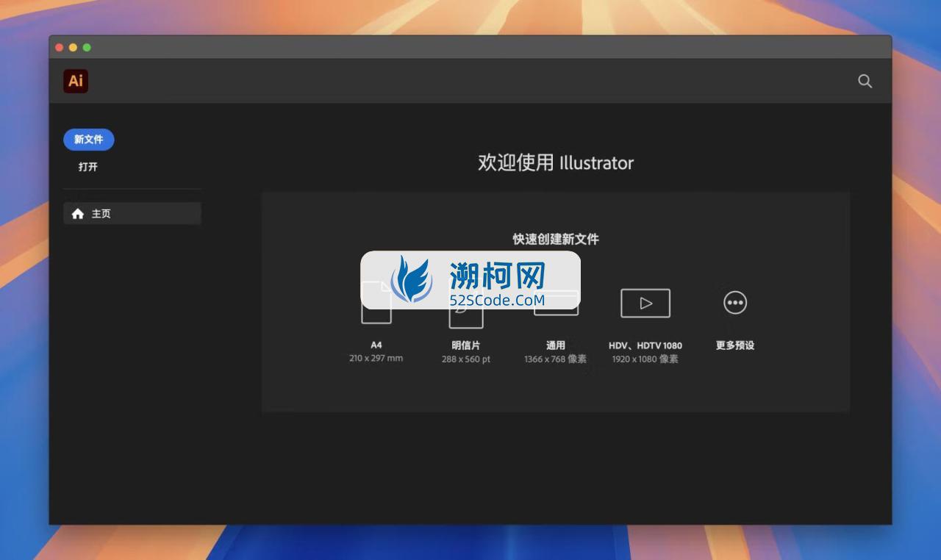Click the 1920 x 1080 像素 text

(645, 359)
